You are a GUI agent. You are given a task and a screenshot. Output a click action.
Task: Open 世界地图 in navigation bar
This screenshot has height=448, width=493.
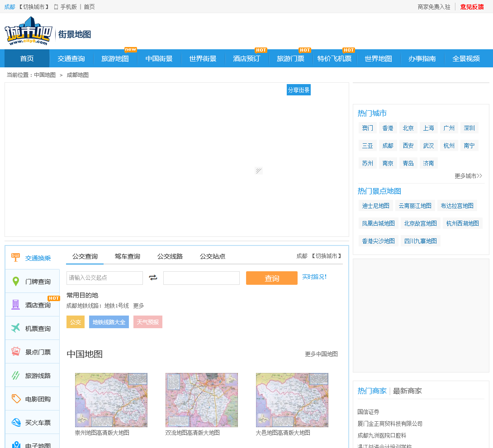click(x=378, y=58)
